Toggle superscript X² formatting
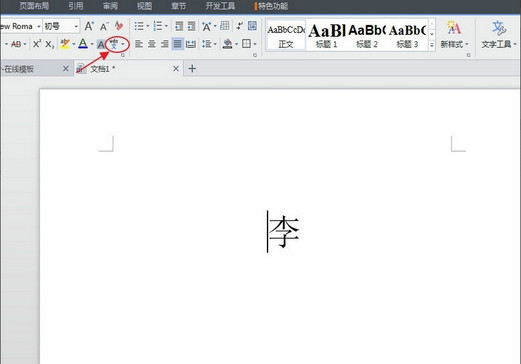 [x=37, y=44]
